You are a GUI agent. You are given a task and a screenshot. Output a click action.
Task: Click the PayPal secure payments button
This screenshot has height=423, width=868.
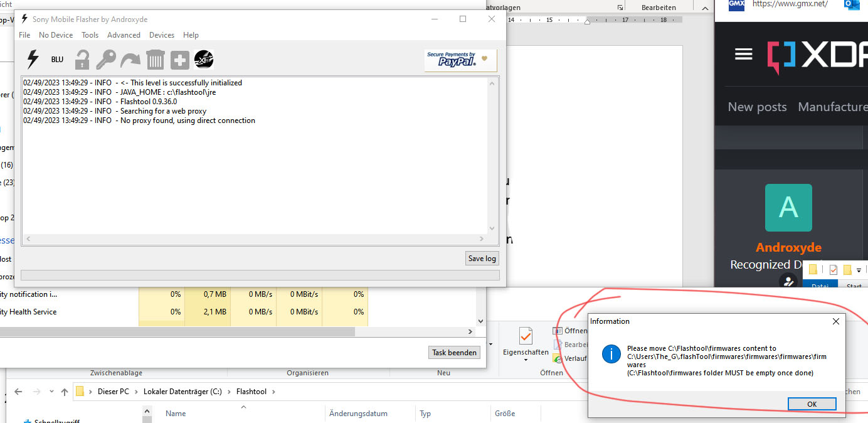pyautogui.click(x=460, y=60)
